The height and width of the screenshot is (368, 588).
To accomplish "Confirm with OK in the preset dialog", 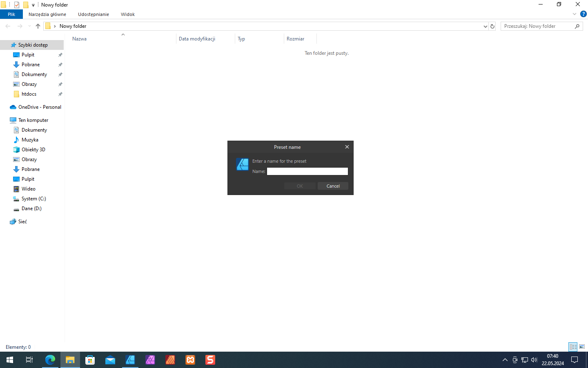I will 299,186.
